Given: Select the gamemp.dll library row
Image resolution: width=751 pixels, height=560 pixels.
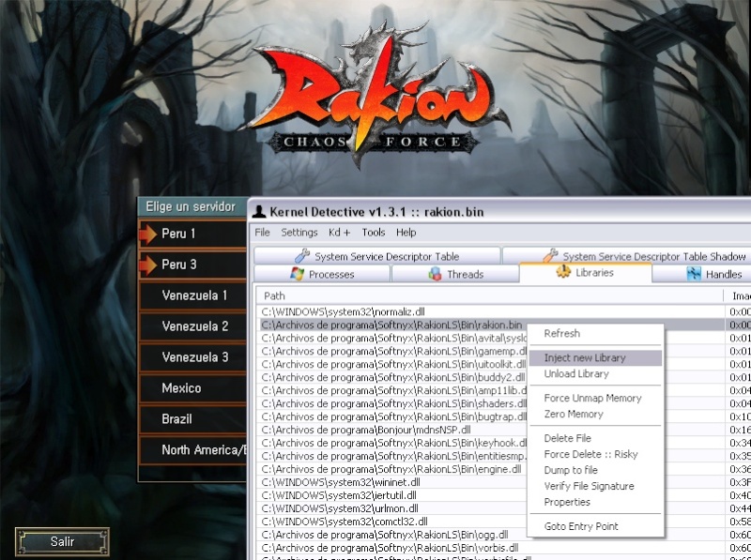Looking at the screenshot, I should click(x=392, y=352).
